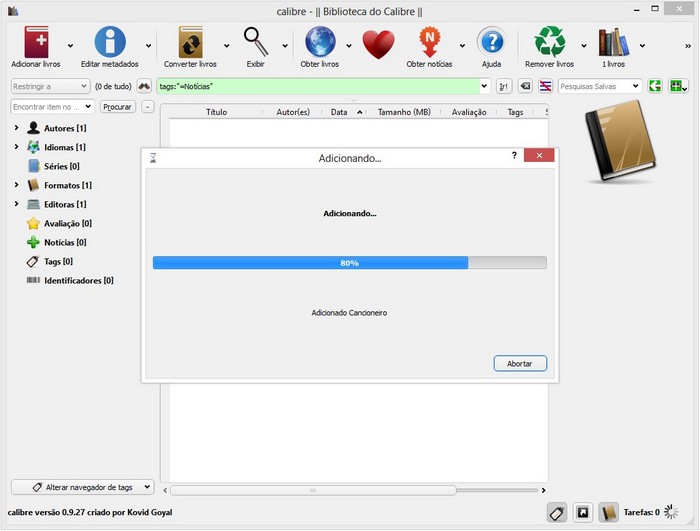Open search history dropdown arrow
This screenshot has width=700, height=531.
(484, 86)
